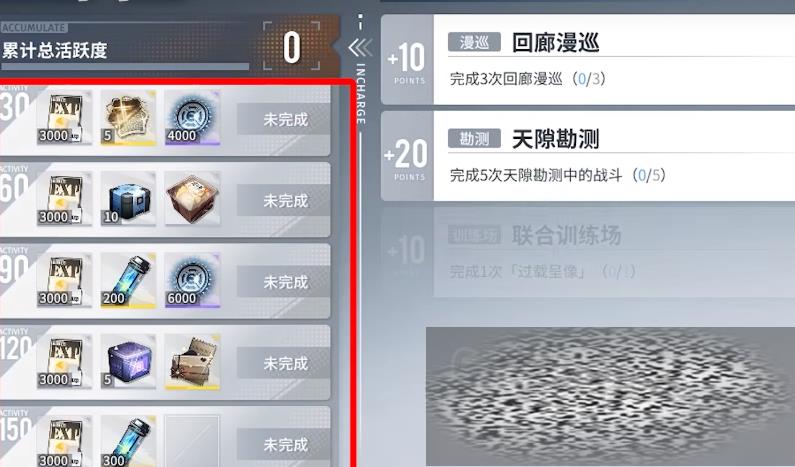Click the empty reward slot in tier 150

(192, 441)
